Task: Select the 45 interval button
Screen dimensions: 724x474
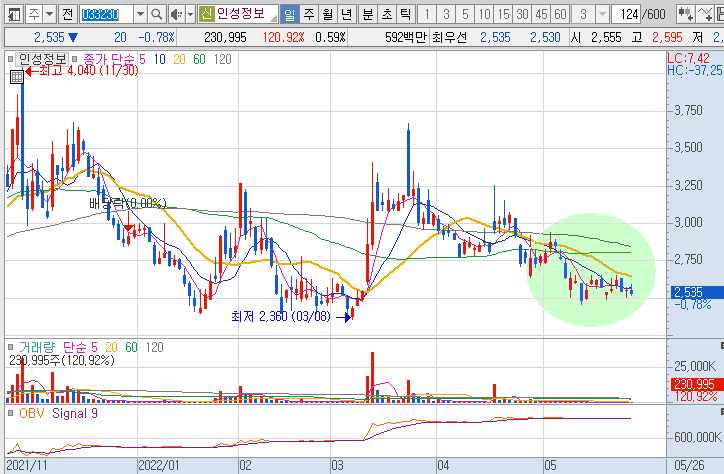Action: pyautogui.click(x=541, y=14)
